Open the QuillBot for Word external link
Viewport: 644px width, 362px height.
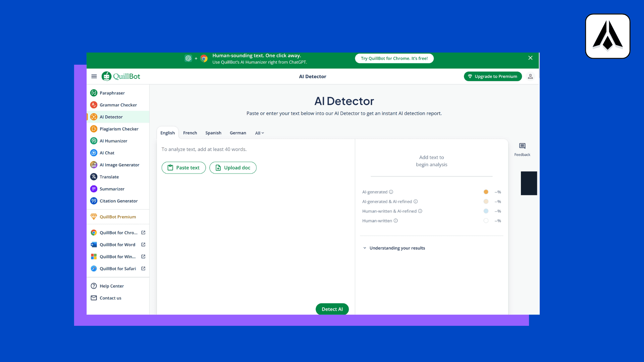(x=143, y=245)
